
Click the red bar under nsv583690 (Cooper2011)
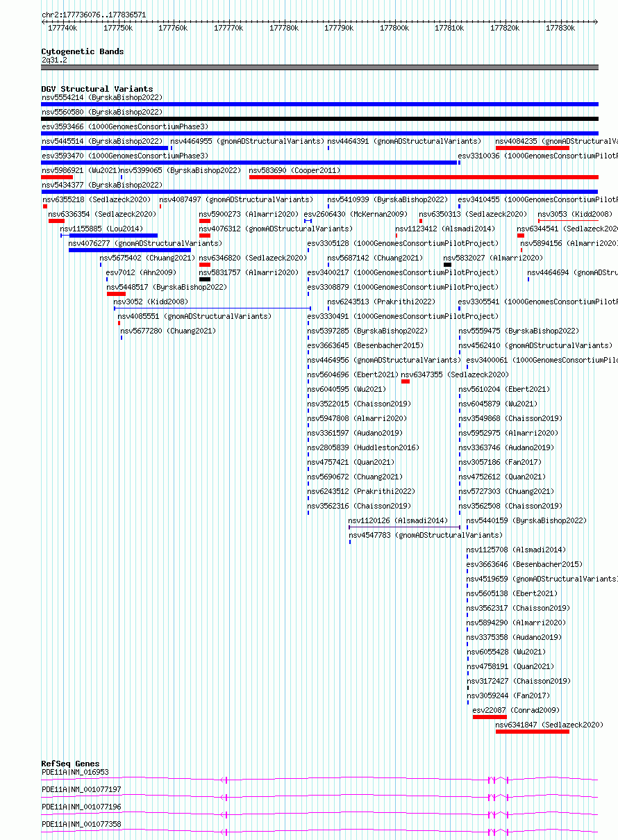[x=424, y=176]
